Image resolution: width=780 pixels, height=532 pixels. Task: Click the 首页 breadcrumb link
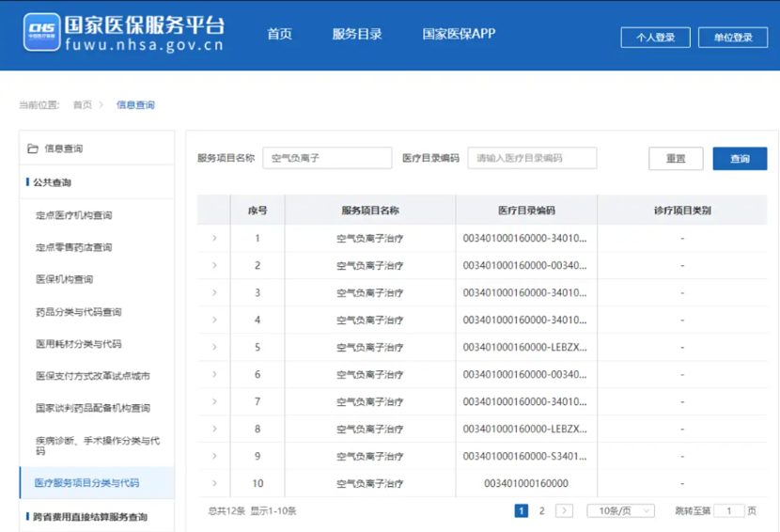[83, 105]
